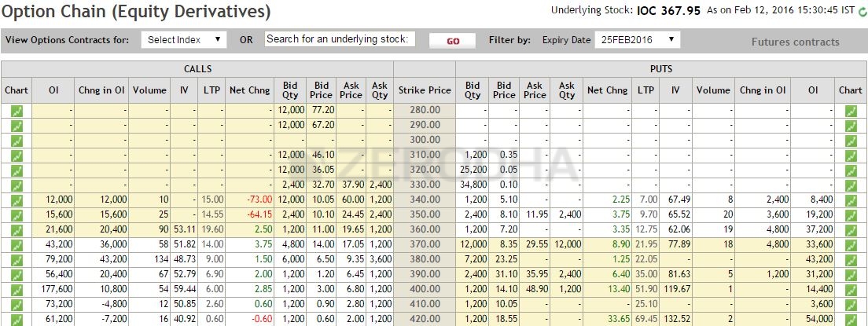Click the Strike Price column header
The width and height of the screenshot is (868, 326).
click(x=425, y=90)
